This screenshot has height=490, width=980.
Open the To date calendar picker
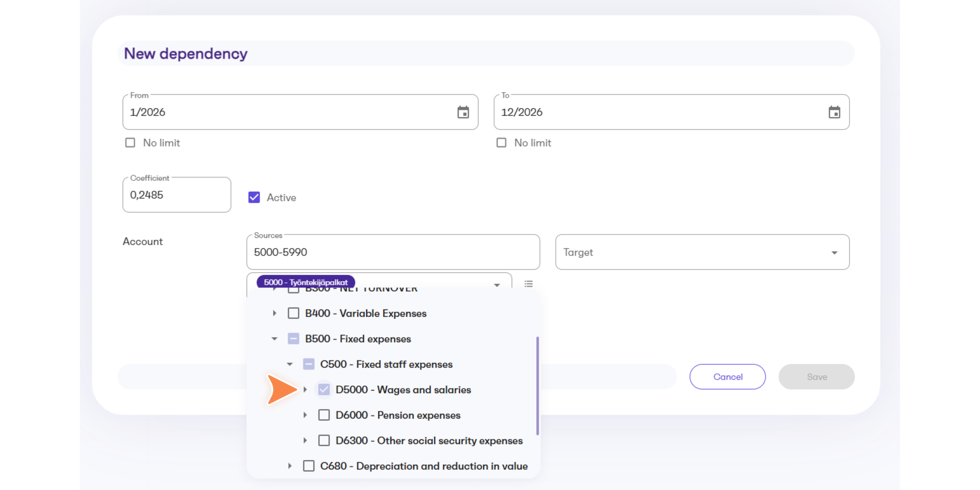(x=834, y=112)
